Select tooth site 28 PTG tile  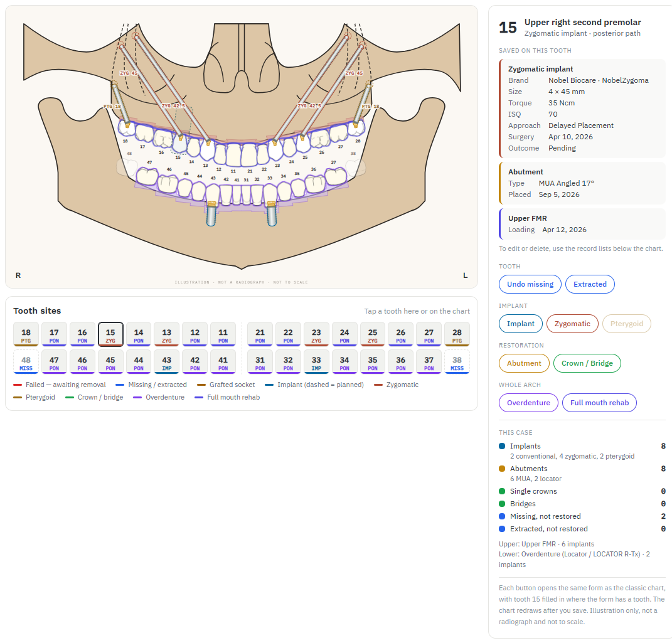tap(457, 334)
